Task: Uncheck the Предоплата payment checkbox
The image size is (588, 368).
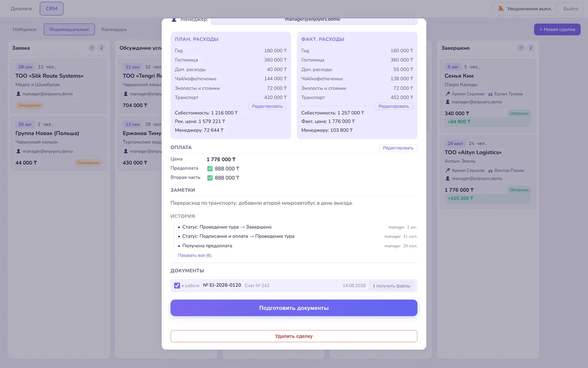Action: tap(210, 169)
